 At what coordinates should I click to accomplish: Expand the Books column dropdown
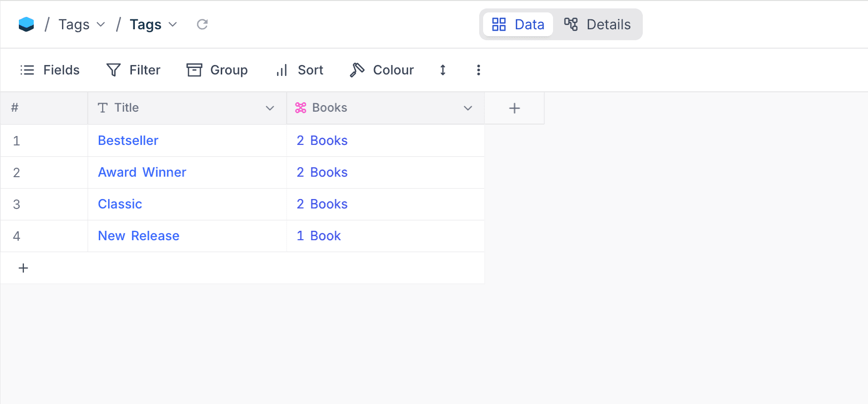467,108
